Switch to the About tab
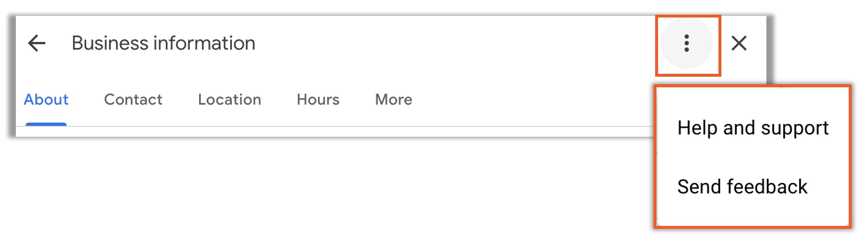 tap(46, 100)
